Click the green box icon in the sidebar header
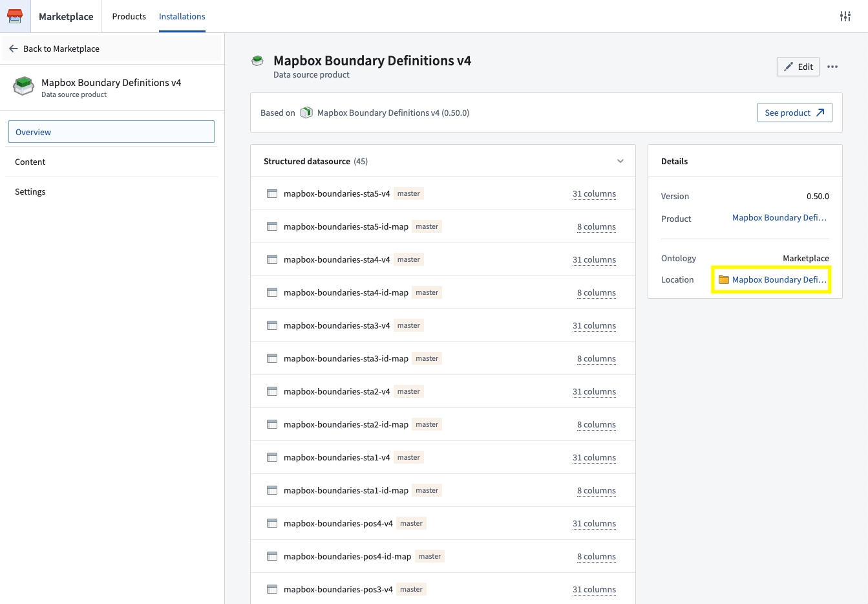This screenshot has width=868, height=604. tap(24, 86)
